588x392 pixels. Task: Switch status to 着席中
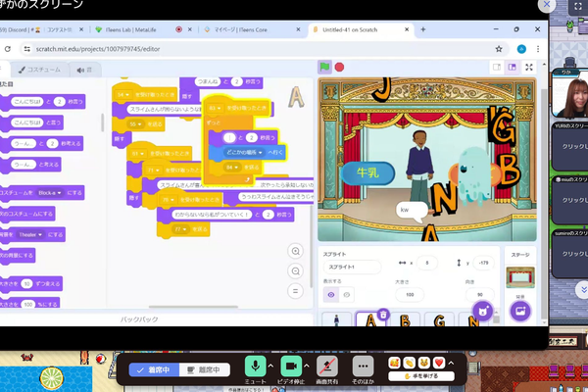154,369
